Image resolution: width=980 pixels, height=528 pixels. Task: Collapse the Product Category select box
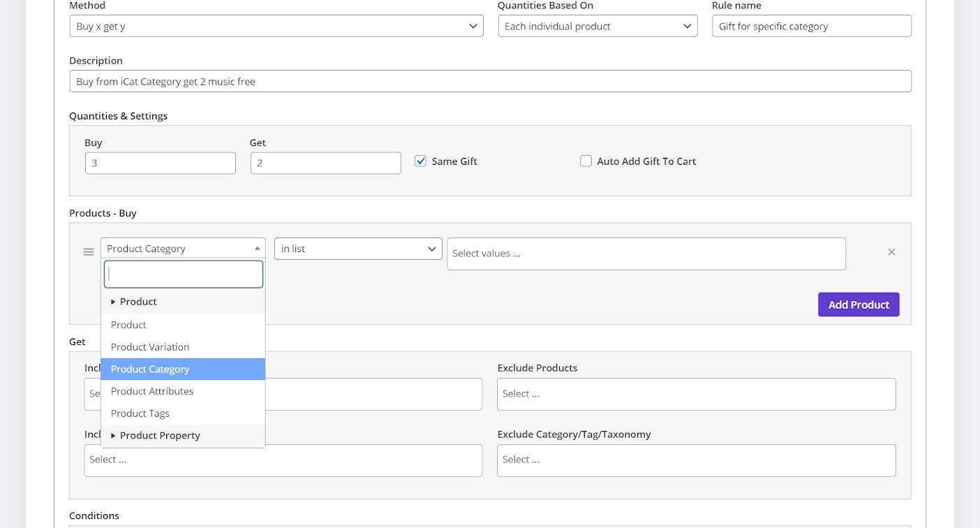[182, 249]
